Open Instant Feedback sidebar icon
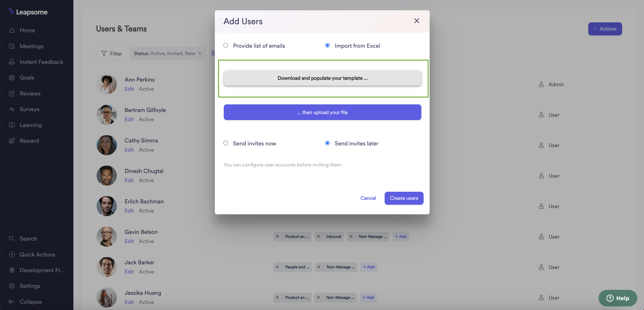The height and width of the screenshot is (310, 644). click(x=12, y=62)
